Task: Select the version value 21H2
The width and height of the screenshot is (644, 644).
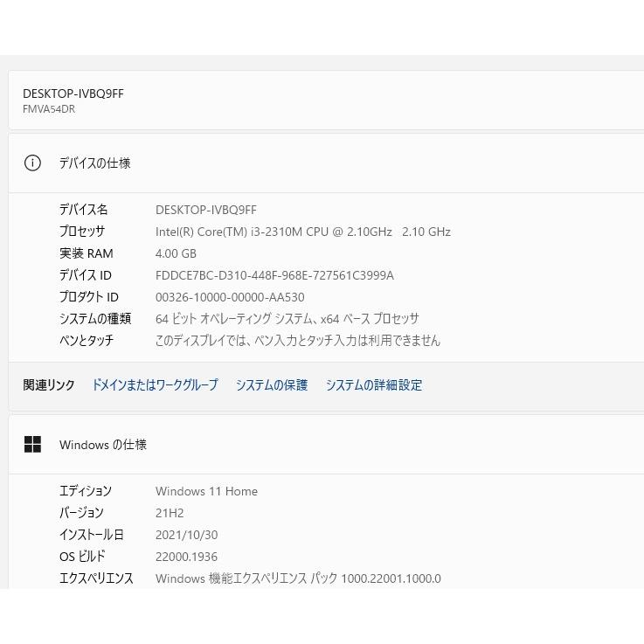Action: pos(170,513)
